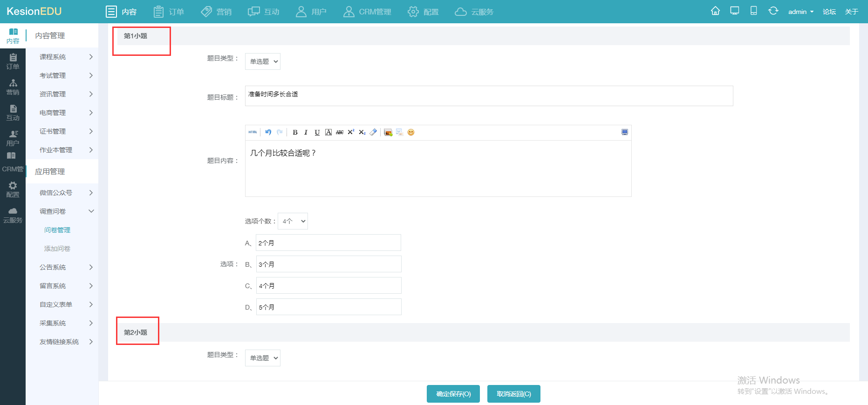The image size is (868, 405).
Task: Expand 自定义表单 menu
Action: pyautogui.click(x=62, y=304)
